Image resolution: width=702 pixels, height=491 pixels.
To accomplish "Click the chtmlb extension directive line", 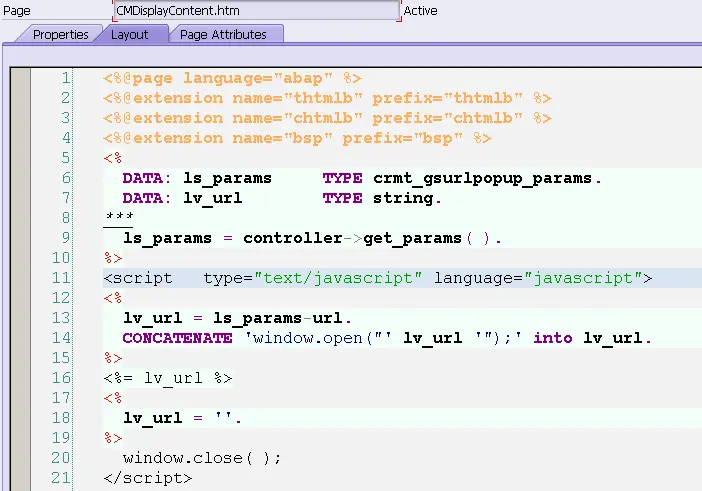I will 327,118.
